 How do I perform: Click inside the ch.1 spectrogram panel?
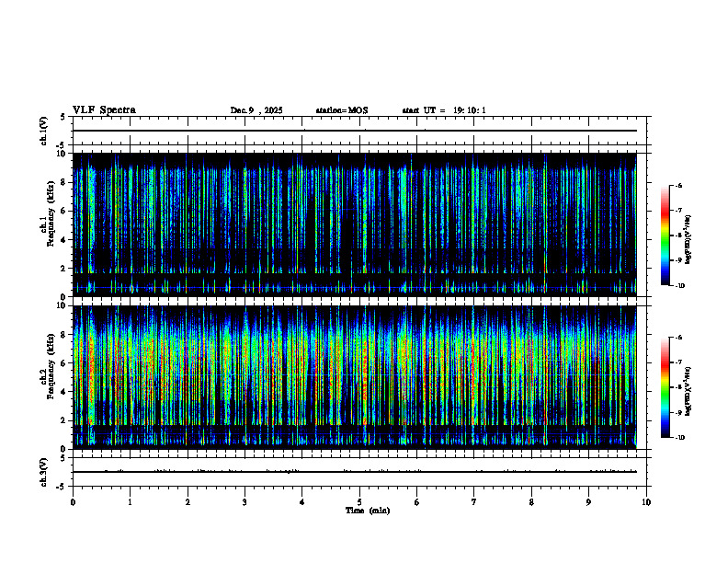(355, 224)
